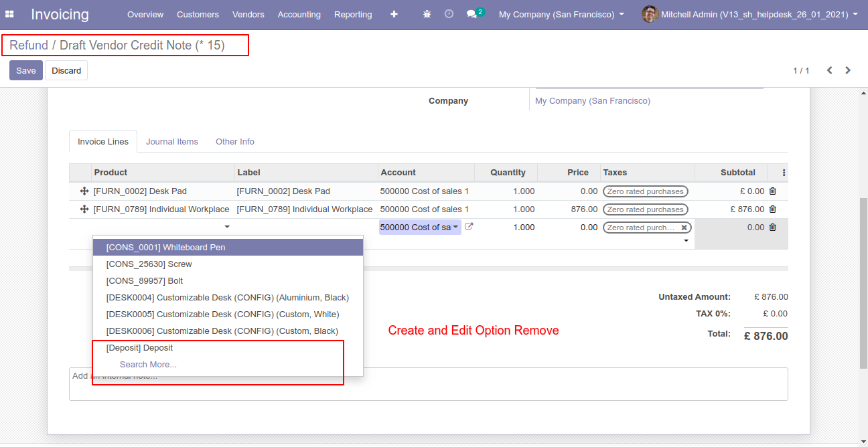Expand the My Company (San Francisco) switcher
Screen dimensions: 868x447
pyautogui.click(x=561, y=14)
